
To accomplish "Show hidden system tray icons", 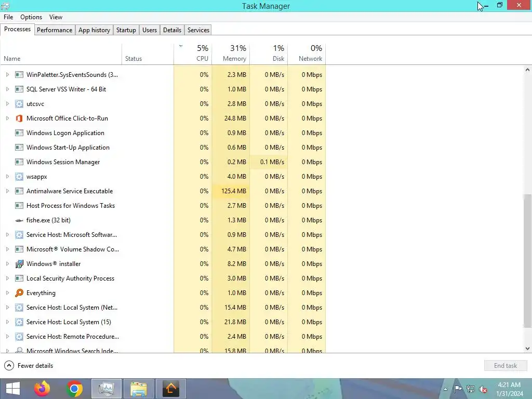I will click(445, 389).
